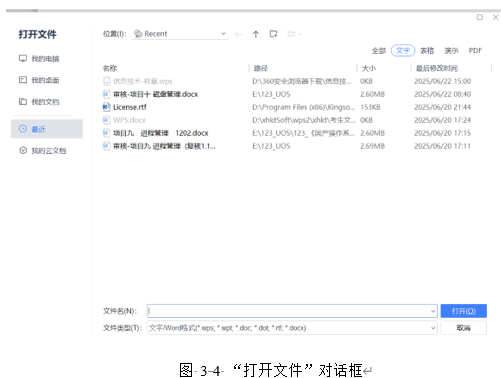The width and height of the screenshot is (501, 378).
Task: Show all file types (全部) filter
Action: [379, 51]
